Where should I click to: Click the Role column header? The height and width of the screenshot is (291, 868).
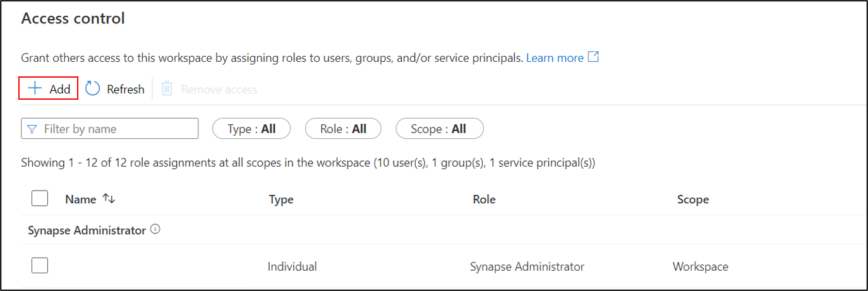(484, 199)
